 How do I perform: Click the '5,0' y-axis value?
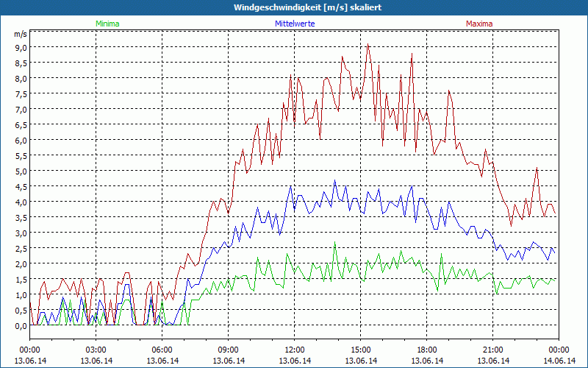[x=21, y=171]
